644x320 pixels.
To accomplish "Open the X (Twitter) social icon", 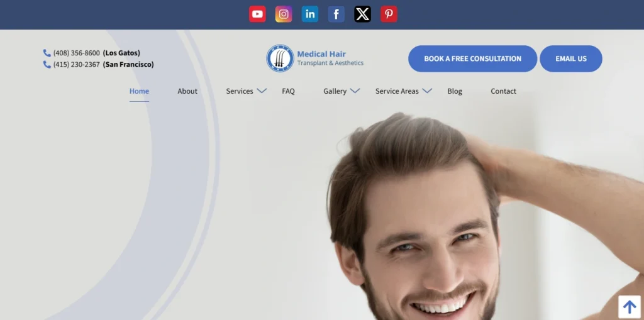I will click(x=362, y=14).
